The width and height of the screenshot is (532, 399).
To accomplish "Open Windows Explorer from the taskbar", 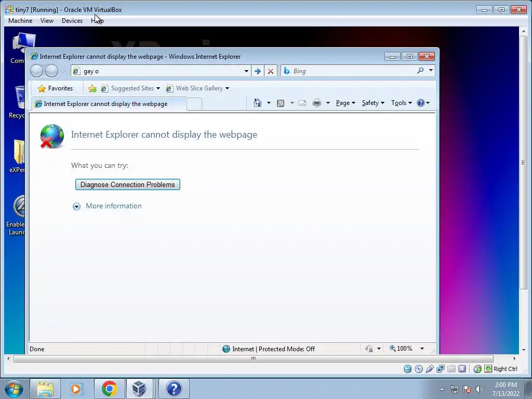I will coord(45,389).
